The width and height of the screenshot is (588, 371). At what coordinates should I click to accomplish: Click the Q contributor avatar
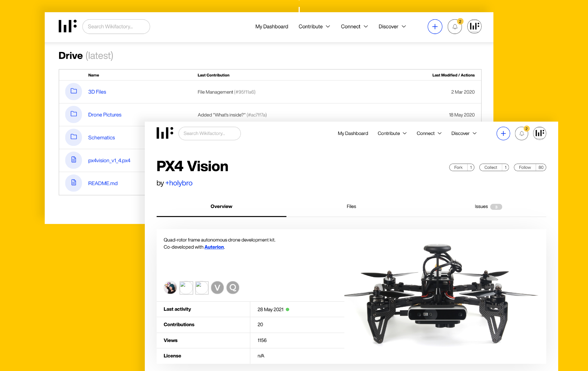pos(233,287)
